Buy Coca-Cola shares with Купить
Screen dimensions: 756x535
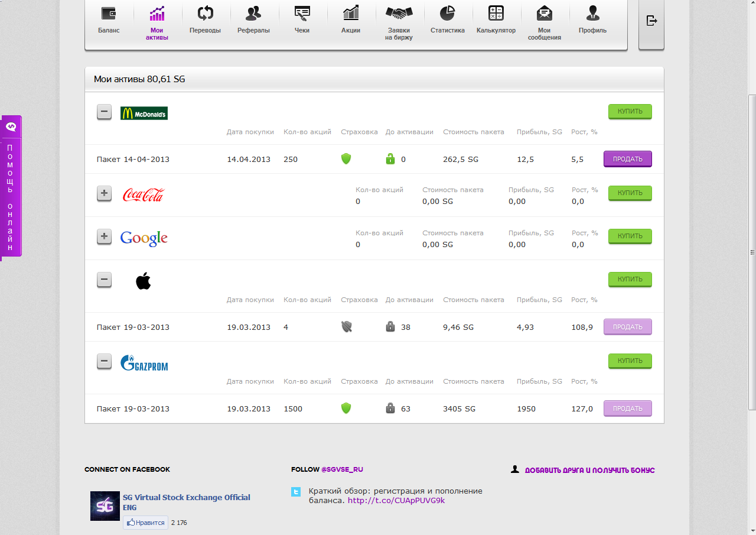click(630, 193)
